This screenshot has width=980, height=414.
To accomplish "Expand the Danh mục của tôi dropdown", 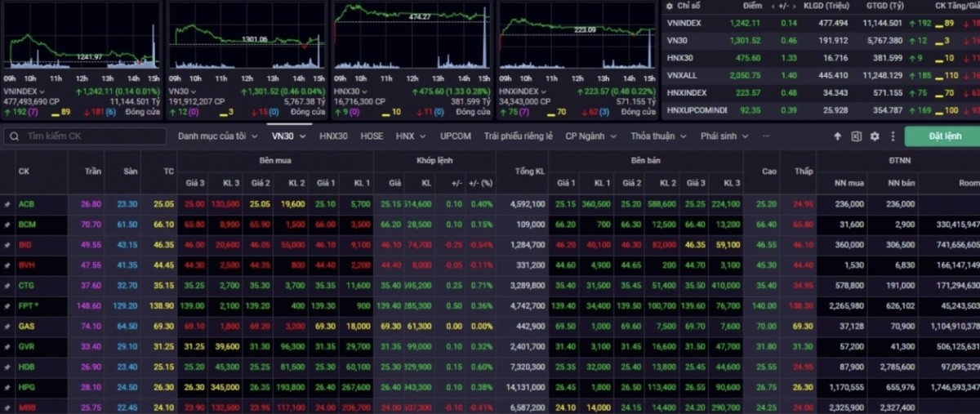I will [x=217, y=136].
